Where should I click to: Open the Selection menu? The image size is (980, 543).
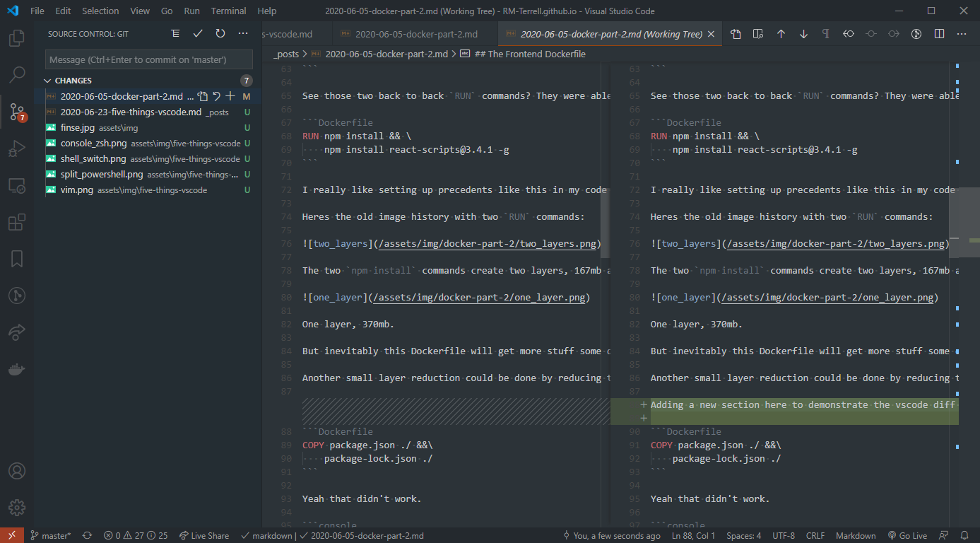[x=100, y=11]
